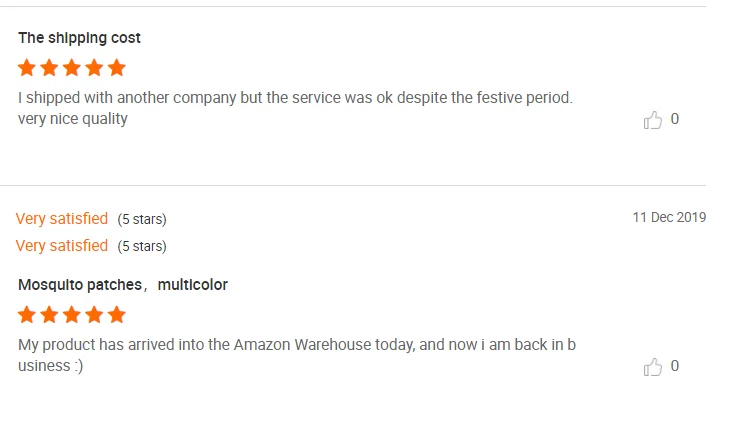Click the "very nice quality" review line
The width and height of the screenshot is (751, 422).
click(x=73, y=119)
